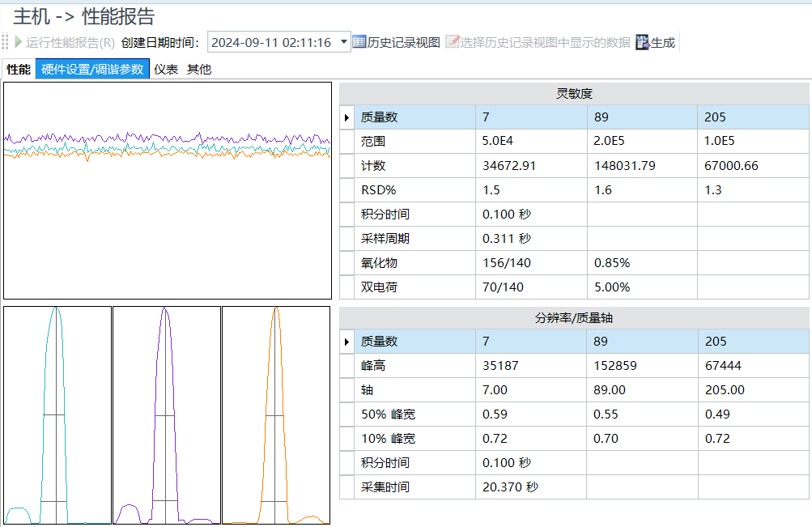Click the count value 67000.66
The width and height of the screenshot is (812, 527).
pyautogui.click(x=731, y=166)
